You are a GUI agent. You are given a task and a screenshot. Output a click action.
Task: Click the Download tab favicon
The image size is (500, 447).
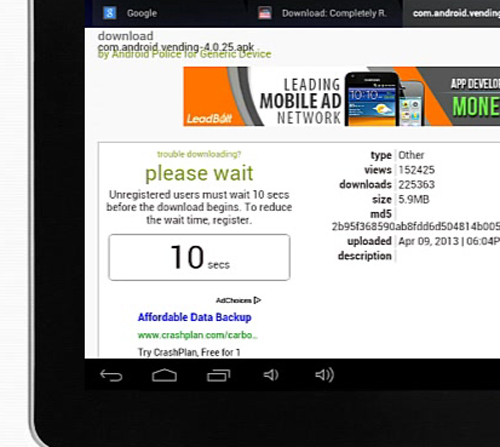(x=265, y=13)
